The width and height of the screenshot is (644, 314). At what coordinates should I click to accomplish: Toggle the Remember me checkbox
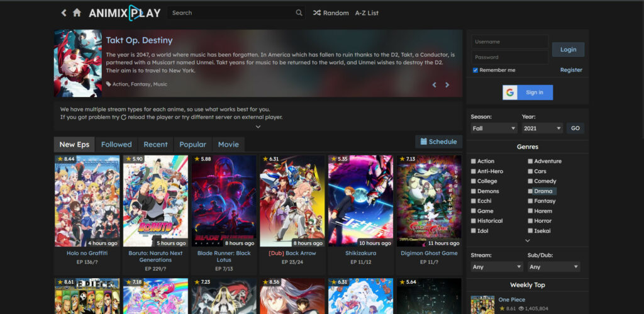click(x=475, y=70)
